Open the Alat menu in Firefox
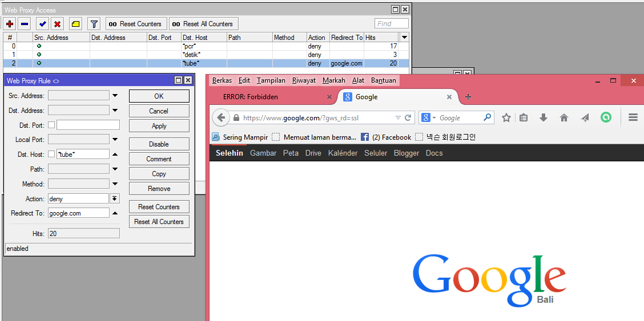 coord(358,80)
